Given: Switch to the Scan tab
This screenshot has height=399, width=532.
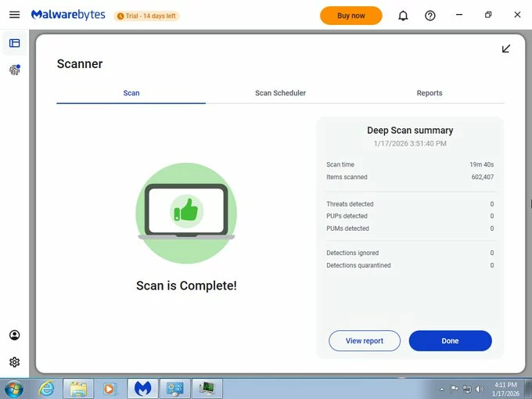Looking at the screenshot, I should 131,93.
